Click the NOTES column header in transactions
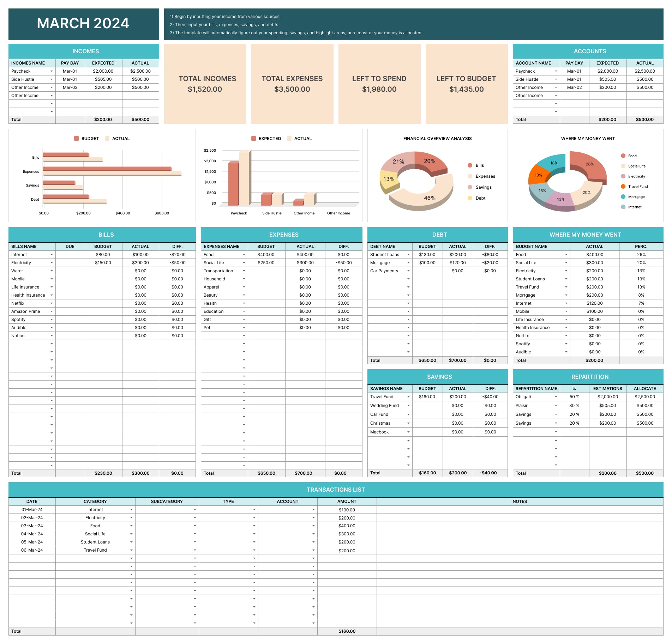The image size is (672, 644). click(x=520, y=502)
